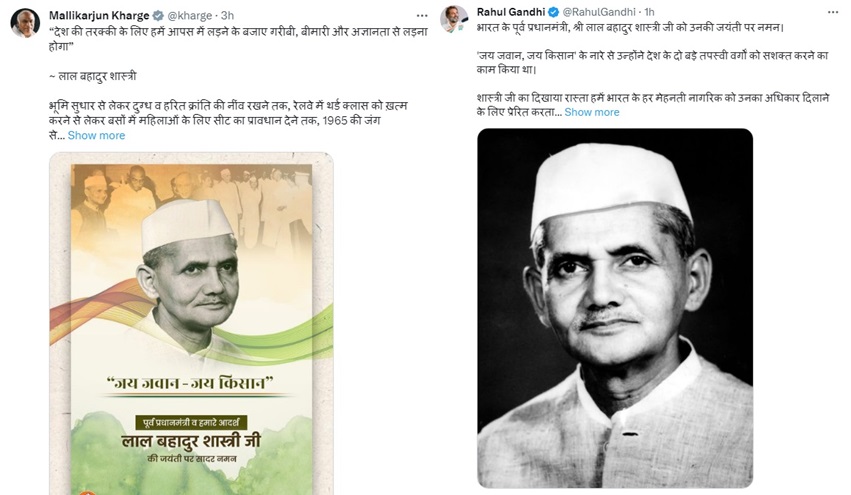Open the @RahulGandhi handle link

coord(598,12)
